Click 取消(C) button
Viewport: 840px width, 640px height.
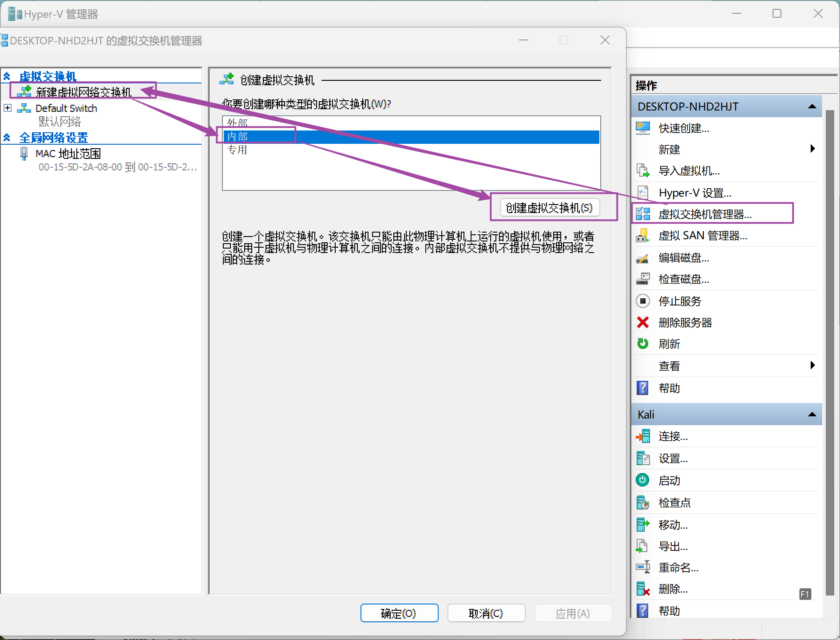click(486, 613)
